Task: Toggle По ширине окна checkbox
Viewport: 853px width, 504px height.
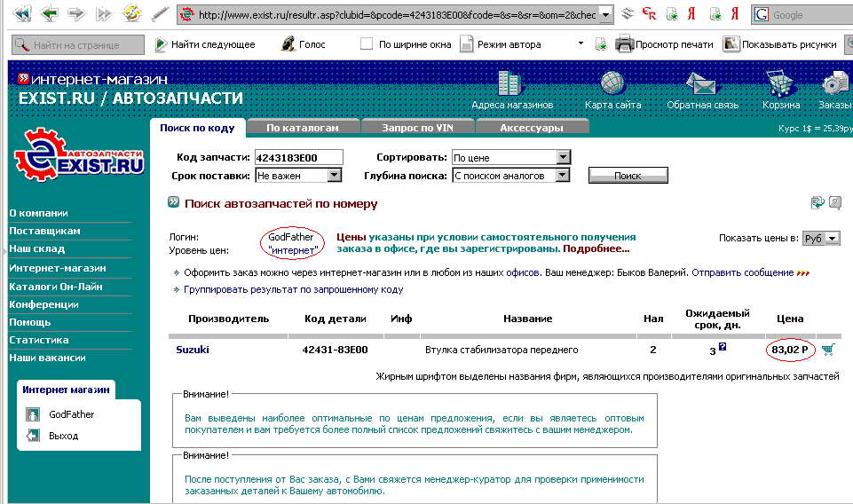Action: [x=367, y=44]
